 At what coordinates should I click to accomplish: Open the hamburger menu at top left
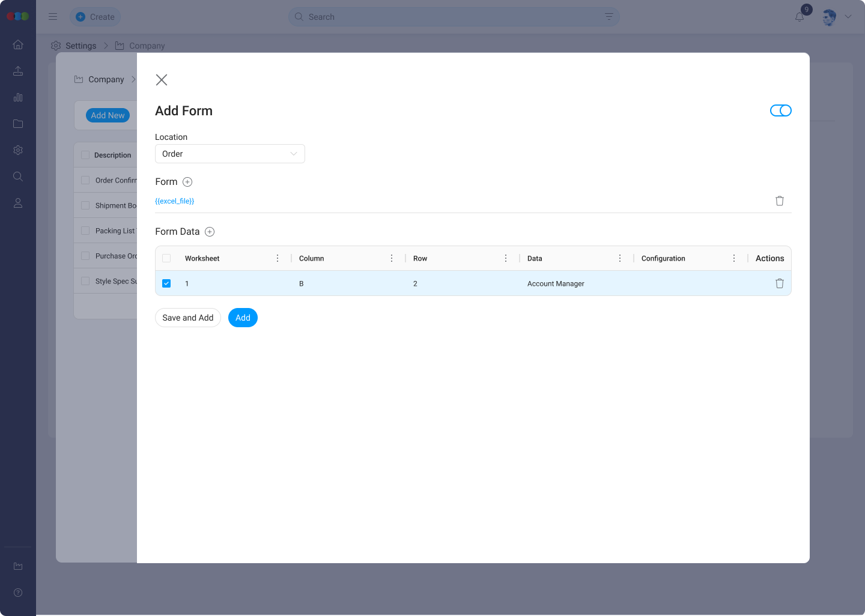pos(53,17)
